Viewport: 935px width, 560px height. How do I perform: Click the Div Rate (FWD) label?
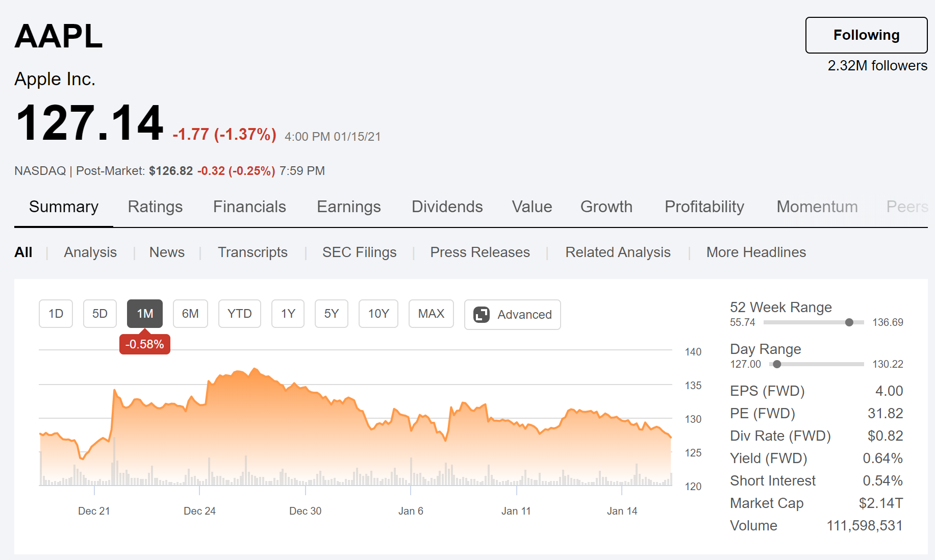click(x=780, y=436)
